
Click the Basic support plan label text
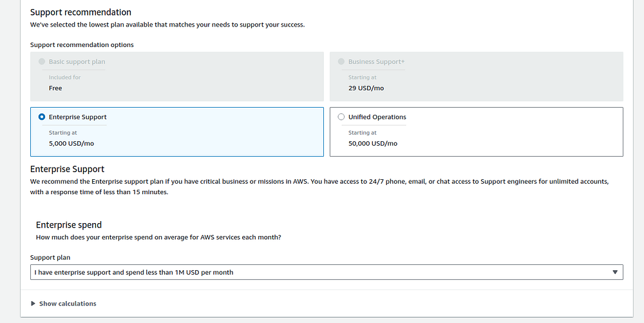click(77, 62)
